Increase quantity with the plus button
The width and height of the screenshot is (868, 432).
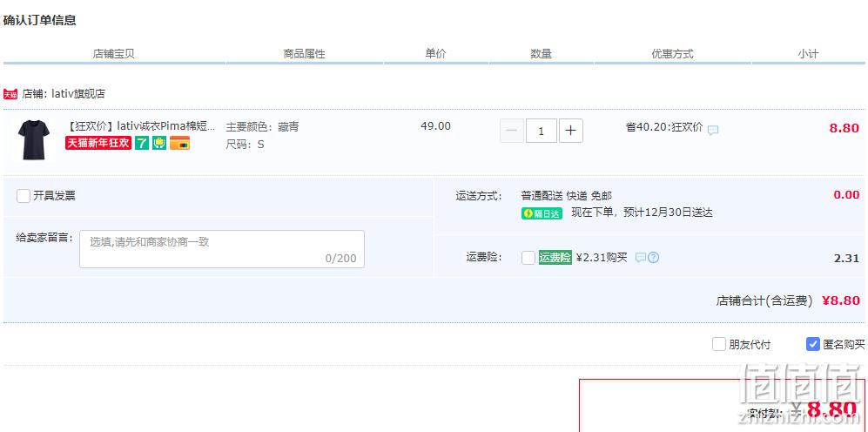[x=571, y=132]
